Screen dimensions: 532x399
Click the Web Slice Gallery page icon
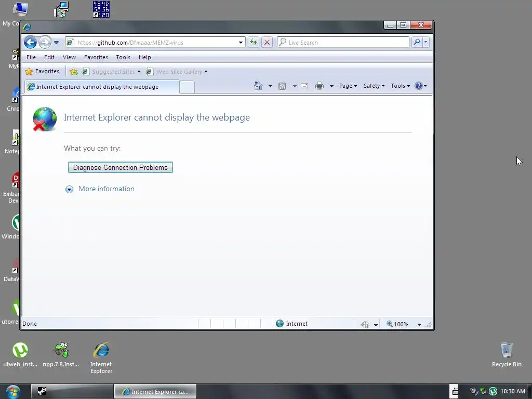click(149, 72)
